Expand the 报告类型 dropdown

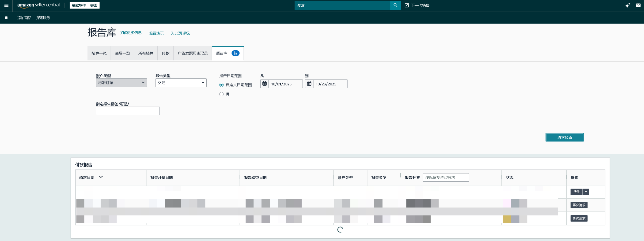181,83
